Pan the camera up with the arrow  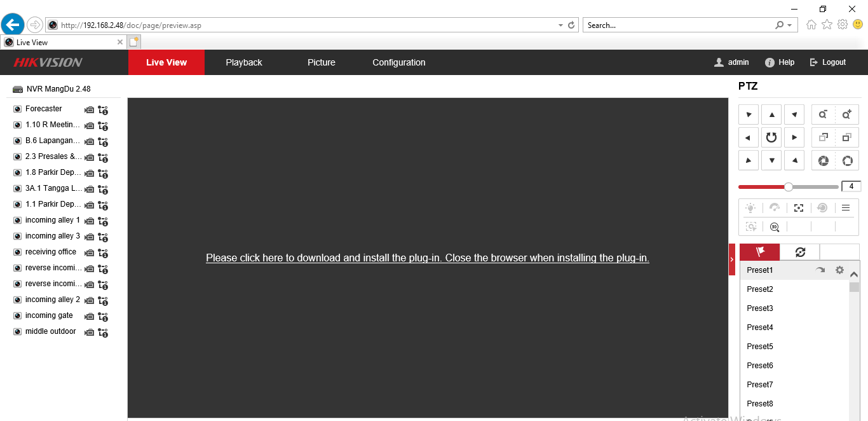[x=771, y=114]
